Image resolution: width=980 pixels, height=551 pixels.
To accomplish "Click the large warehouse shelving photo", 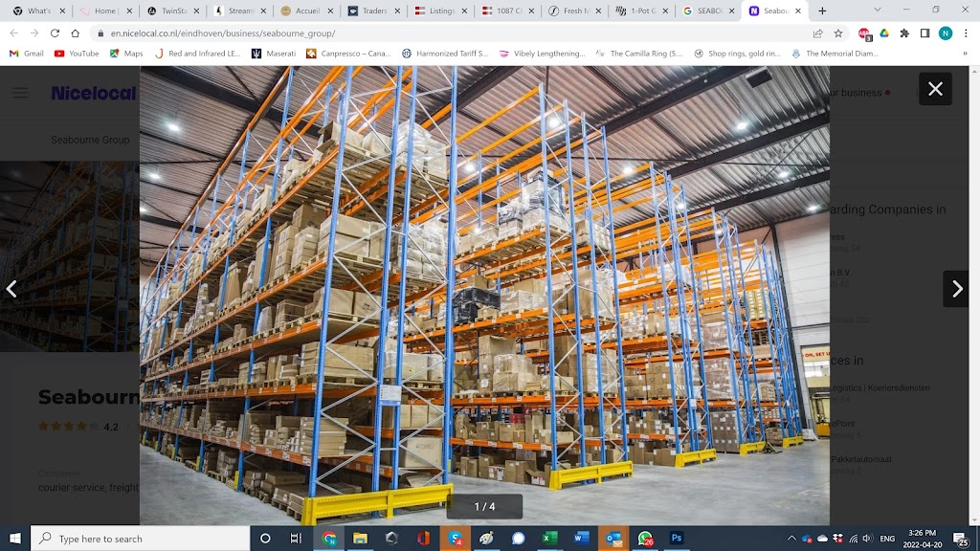I will pos(484,295).
